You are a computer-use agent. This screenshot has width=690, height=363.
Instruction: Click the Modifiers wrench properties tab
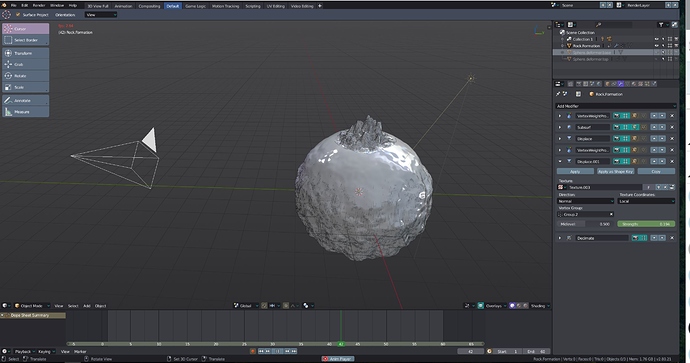(620, 84)
